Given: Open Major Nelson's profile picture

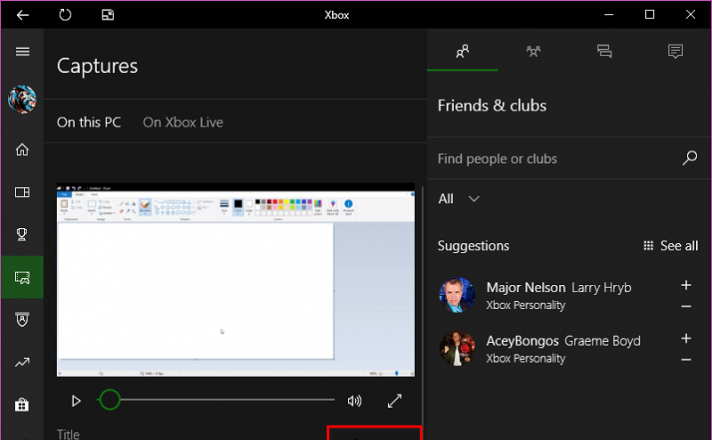Looking at the screenshot, I should [457, 295].
